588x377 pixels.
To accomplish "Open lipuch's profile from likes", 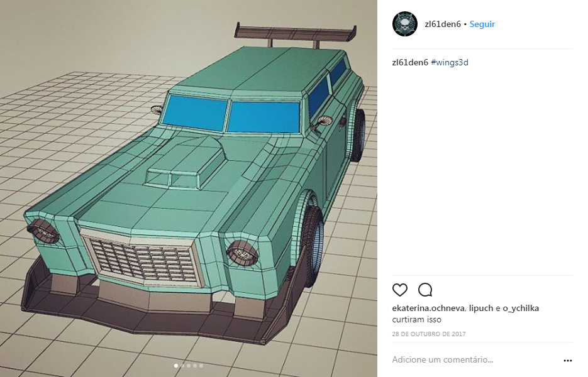I will click(x=480, y=308).
